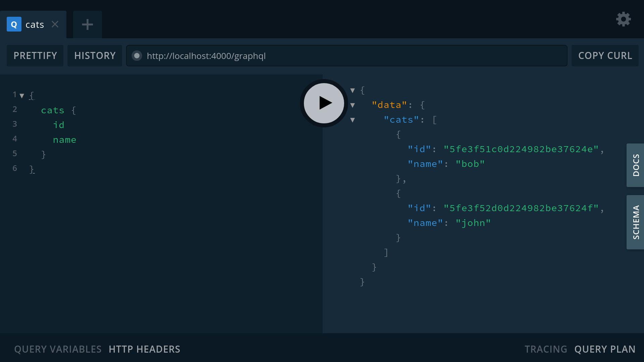The image size is (644, 362).
Task: Open the QUERY VARIABLES panel
Action: pos(57,349)
